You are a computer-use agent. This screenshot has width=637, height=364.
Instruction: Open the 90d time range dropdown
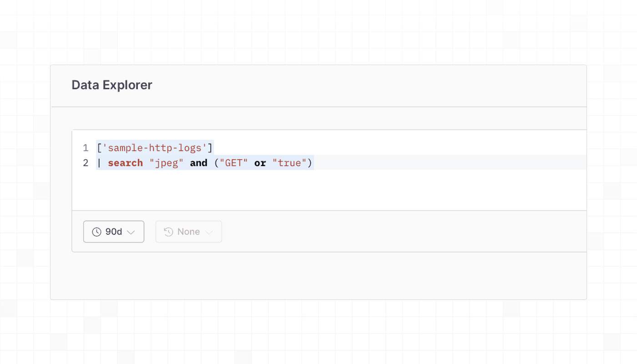click(114, 232)
